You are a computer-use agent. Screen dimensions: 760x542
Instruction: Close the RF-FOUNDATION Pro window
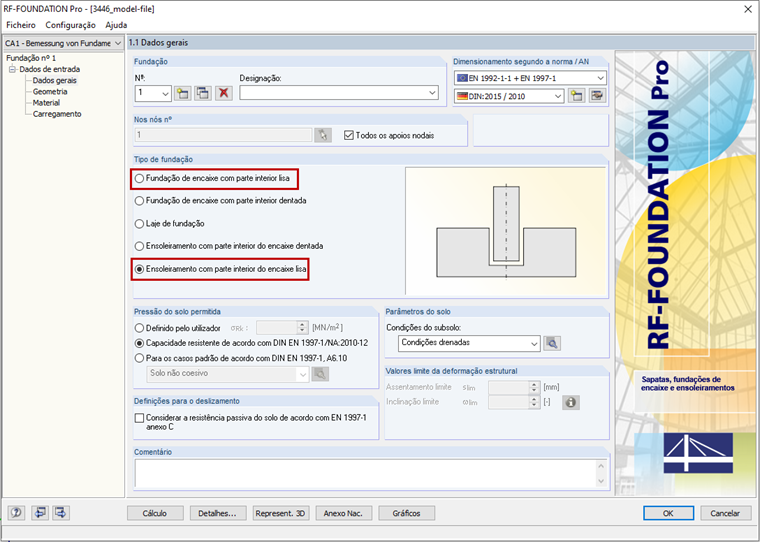748,9
